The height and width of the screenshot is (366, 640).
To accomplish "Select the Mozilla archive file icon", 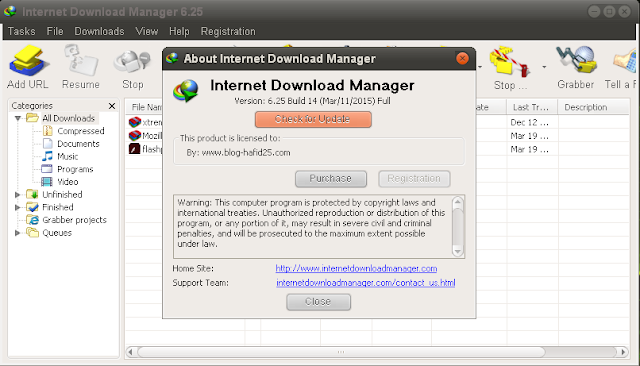I will click(135, 135).
